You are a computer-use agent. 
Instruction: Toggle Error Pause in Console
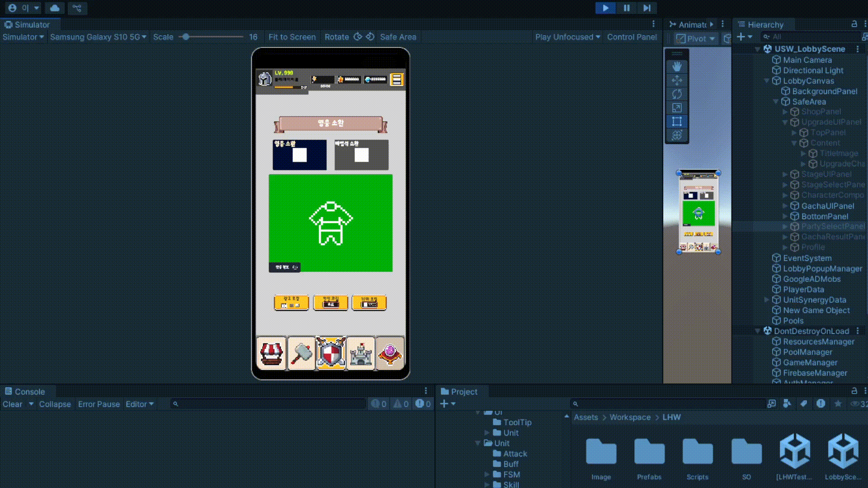[x=99, y=404]
